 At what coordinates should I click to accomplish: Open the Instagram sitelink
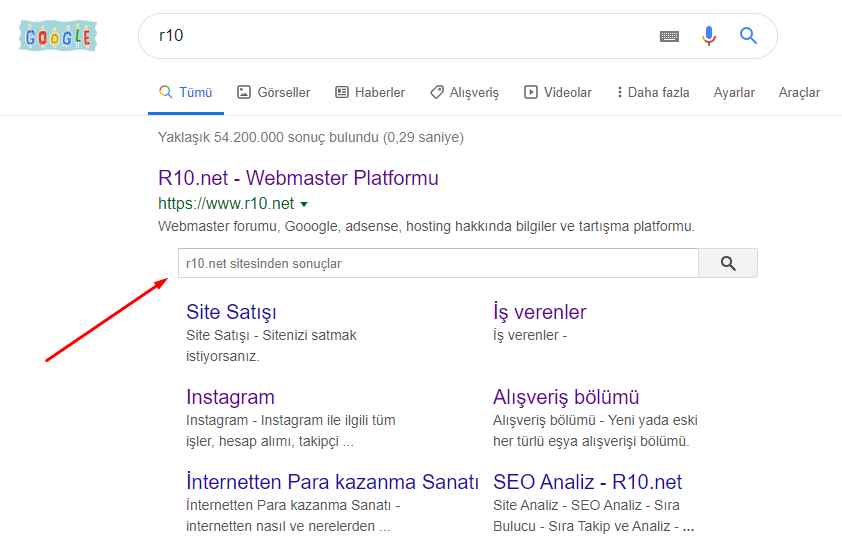(x=230, y=397)
